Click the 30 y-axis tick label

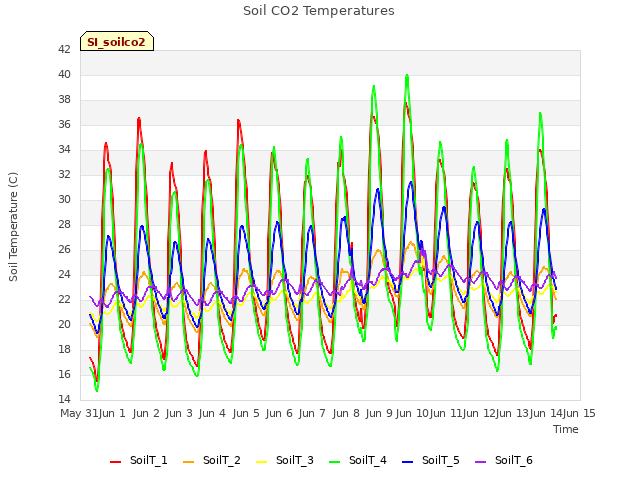click(64, 200)
